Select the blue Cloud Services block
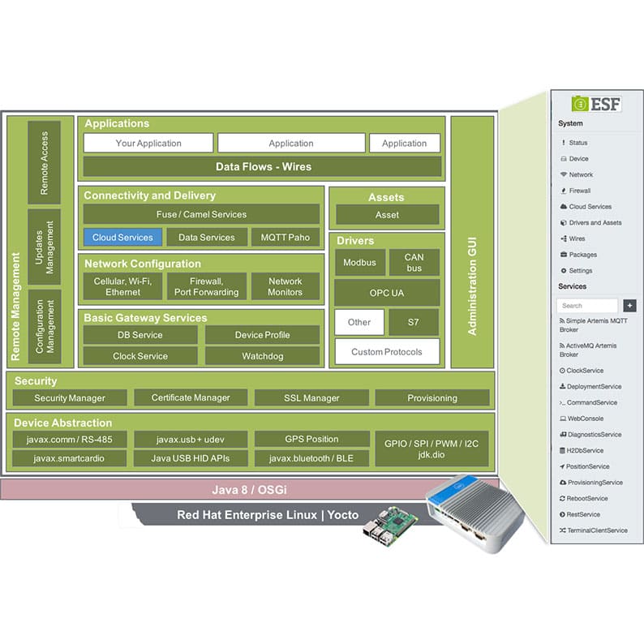The width and height of the screenshot is (644, 644). 122,238
